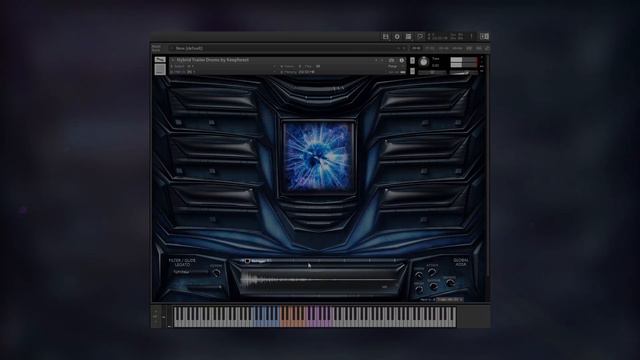Switch multi rack to page 49-64

[458, 48]
